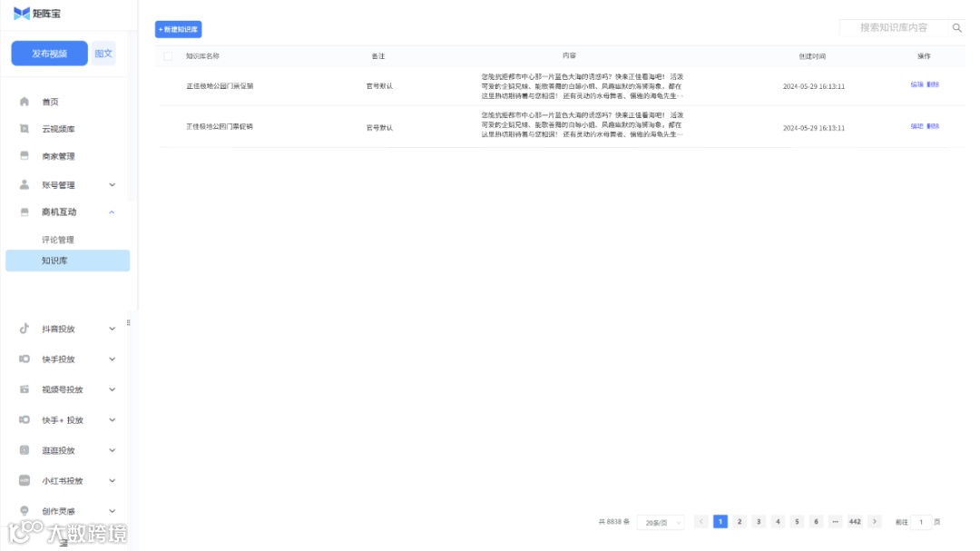Go to page 442 in pagination
Viewport: 980px width, 551px height.
[854, 522]
